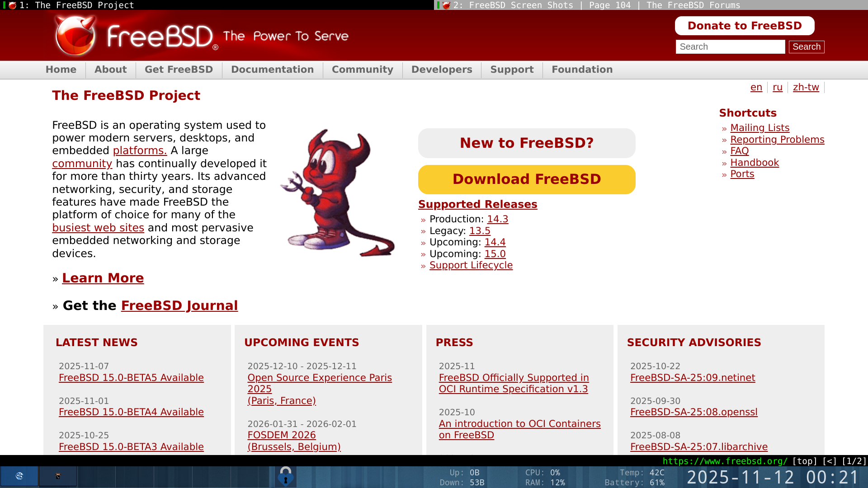
Task: Switch to FreeBSD Screen Shots forum tab
Action: [597, 5]
